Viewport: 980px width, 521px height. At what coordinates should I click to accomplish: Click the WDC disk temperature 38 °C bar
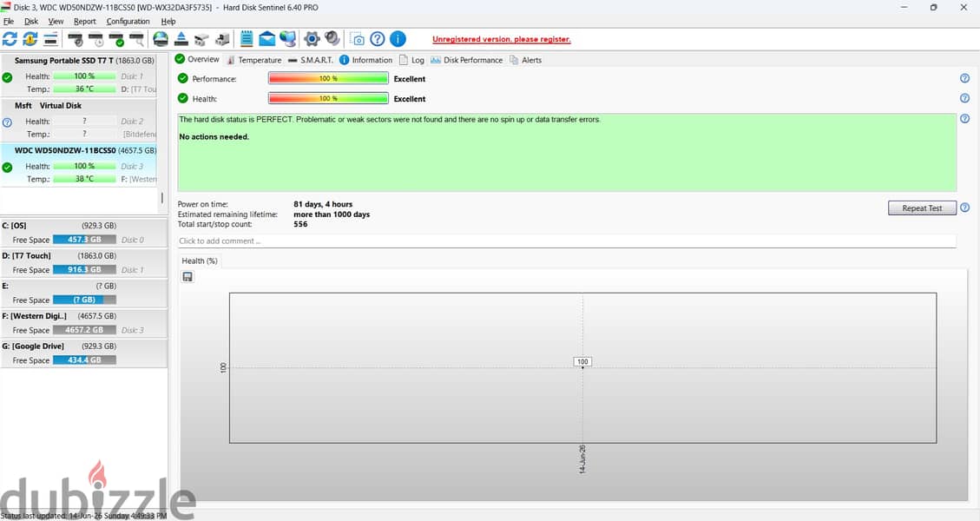point(84,179)
